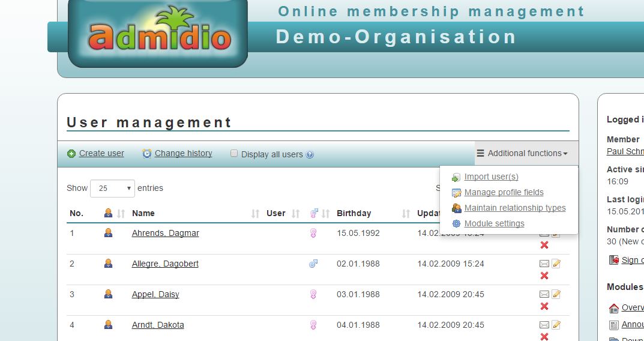This screenshot has width=644, height=341.
Task: Choose Manage profile fields menu entry
Action: click(x=504, y=192)
